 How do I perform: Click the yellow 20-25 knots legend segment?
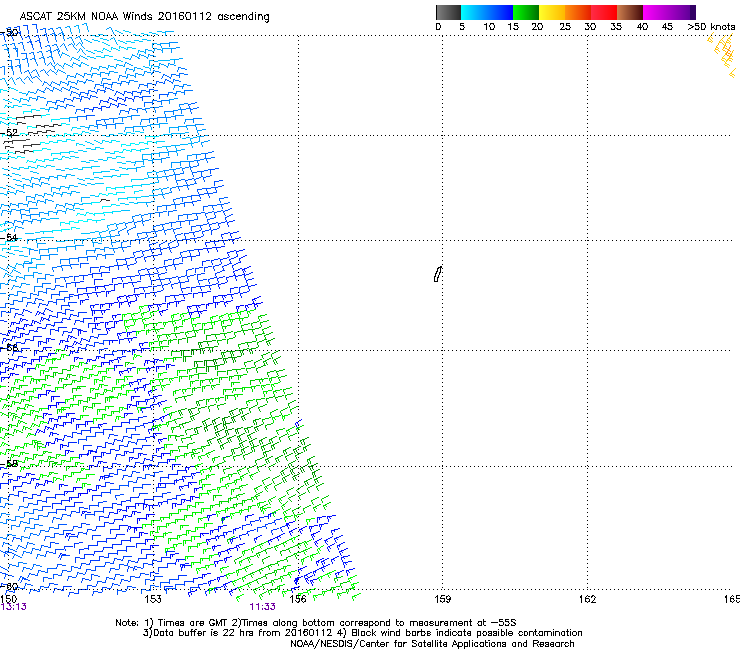[x=552, y=12]
